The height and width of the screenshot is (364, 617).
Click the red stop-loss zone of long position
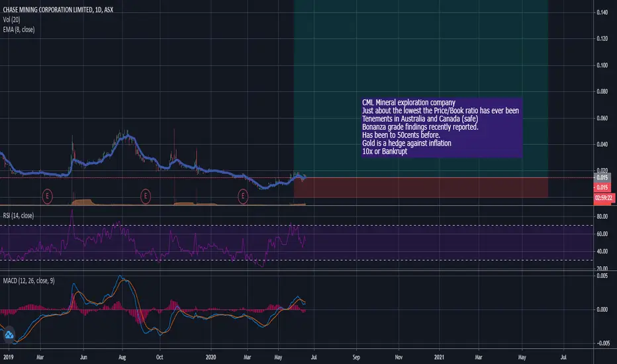(420, 188)
